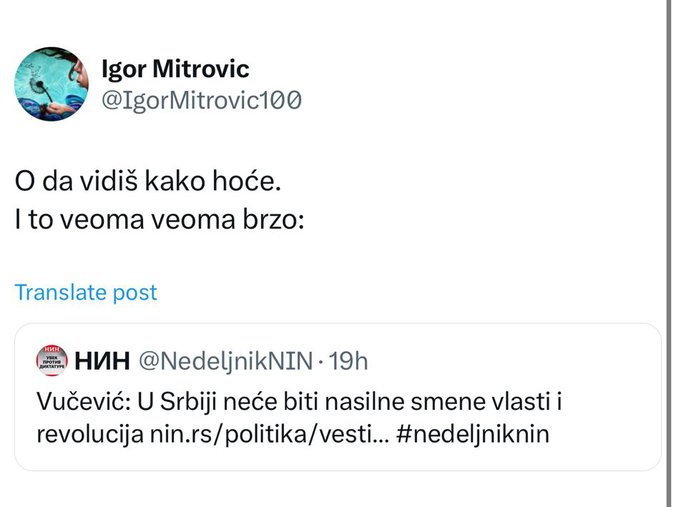Screen dimensions: 676x507
Task: Click the @IgorMitrovic100 handle
Action: pyautogui.click(x=201, y=100)
